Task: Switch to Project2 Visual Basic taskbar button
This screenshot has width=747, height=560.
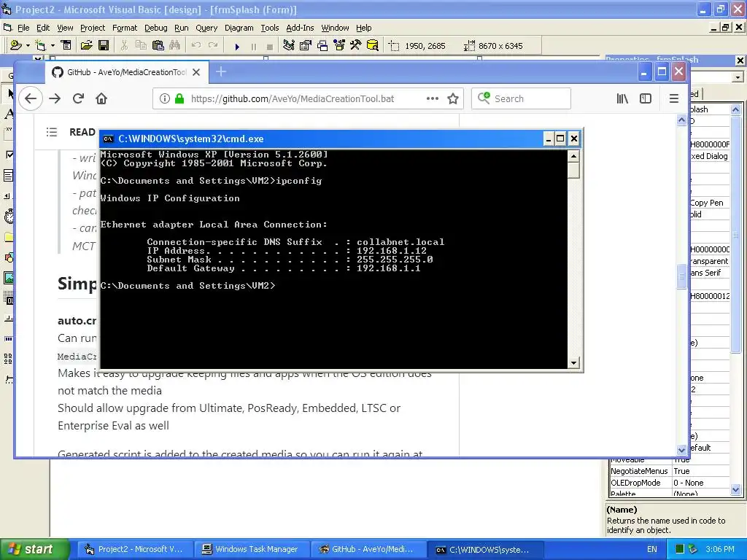Action: (x=134, y=549)
